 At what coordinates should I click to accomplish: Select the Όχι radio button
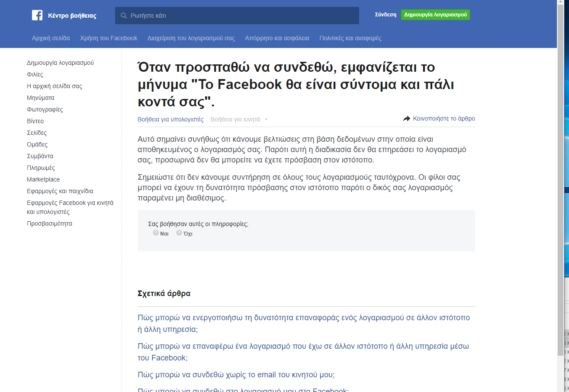[x=179, y=233]
